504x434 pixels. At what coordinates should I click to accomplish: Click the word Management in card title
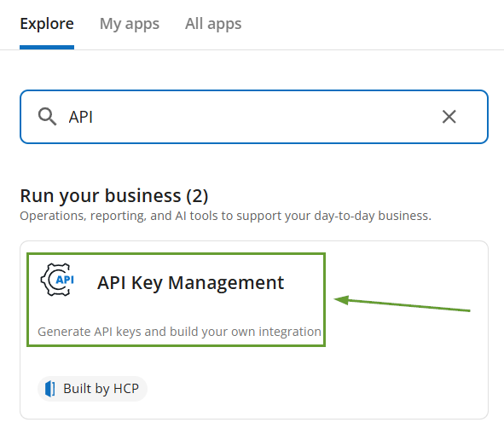(226, 283)
